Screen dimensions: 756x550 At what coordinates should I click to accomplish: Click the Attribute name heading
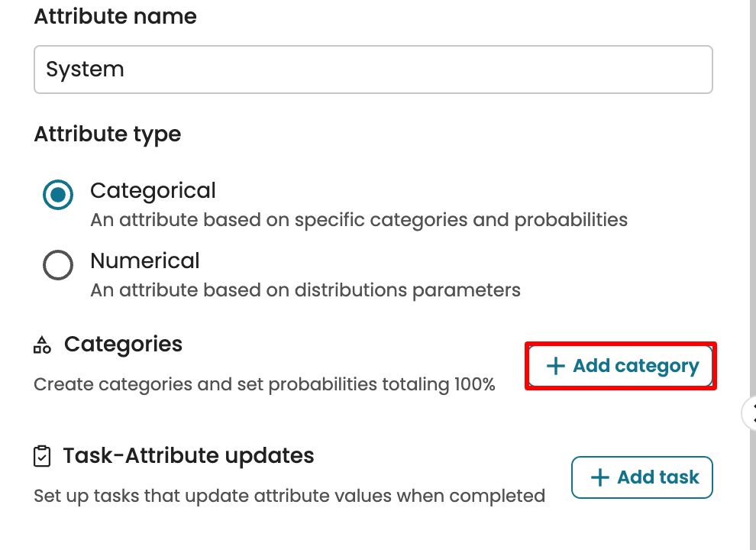[115, 17]
